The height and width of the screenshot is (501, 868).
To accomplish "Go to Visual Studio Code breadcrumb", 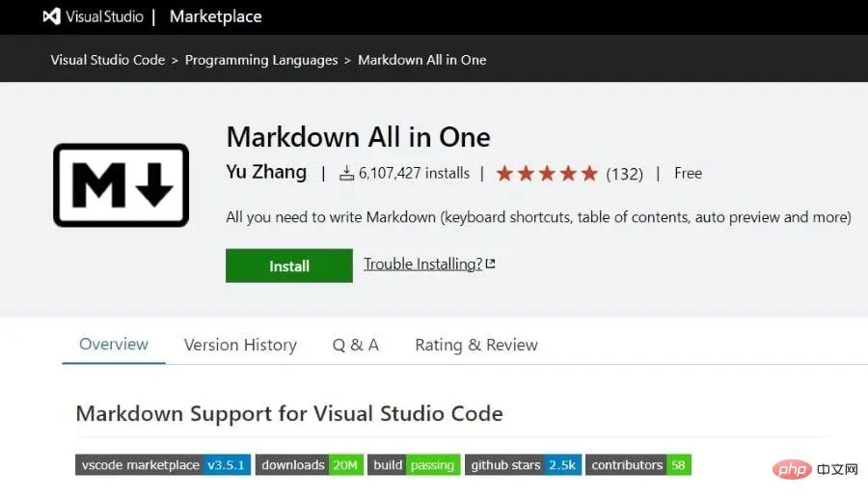I will 107,60.
